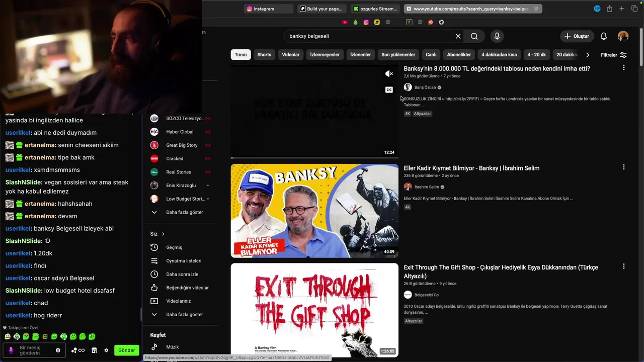
Task: Click the purple microphone in chat input
Action: pos(11,350)
